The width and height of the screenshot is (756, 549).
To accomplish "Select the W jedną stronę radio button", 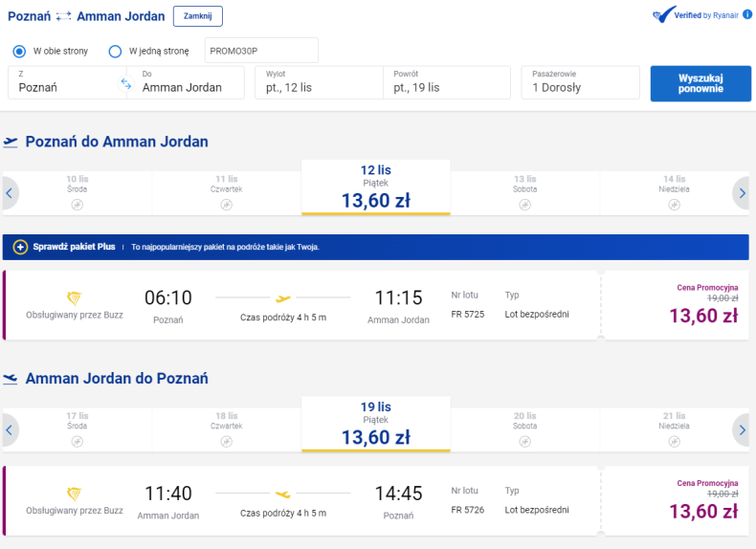I will 115,51.
